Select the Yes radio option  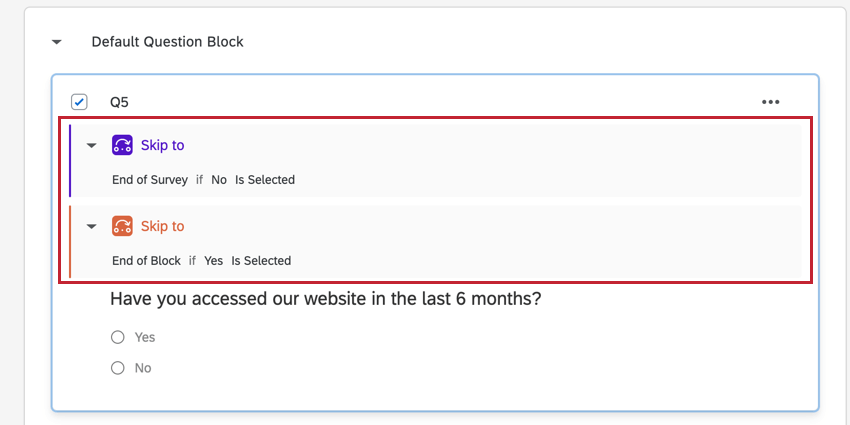[x=118, y=337]
